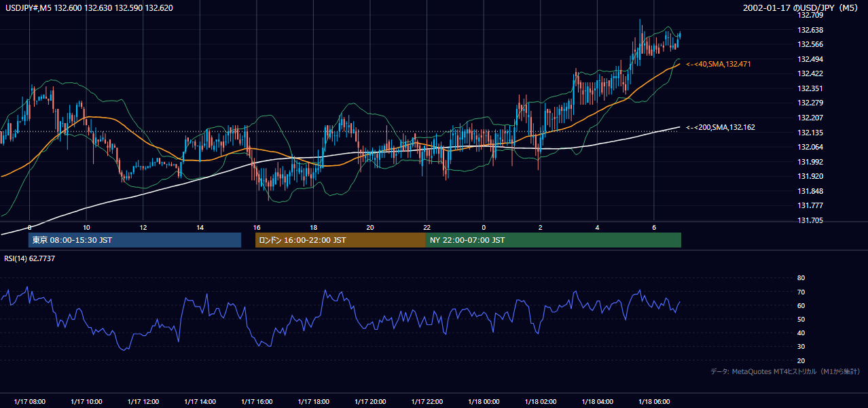Click bottom time label 1/18 06:00

[653, 402]
